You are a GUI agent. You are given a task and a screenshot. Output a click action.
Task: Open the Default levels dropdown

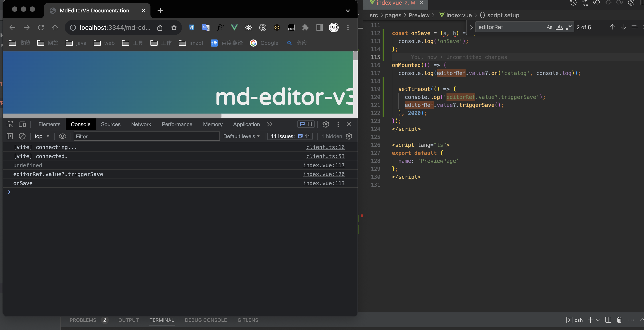point(241,136)
